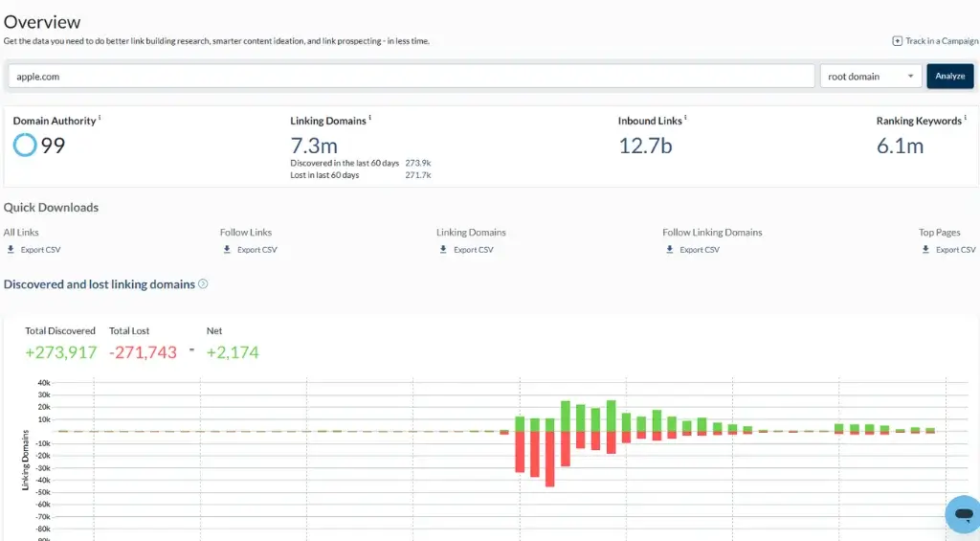Image resolution: width=980 pixels, height=541 pixels.
Task: Click the Track in a Campaign link
Action: [942, 41]
